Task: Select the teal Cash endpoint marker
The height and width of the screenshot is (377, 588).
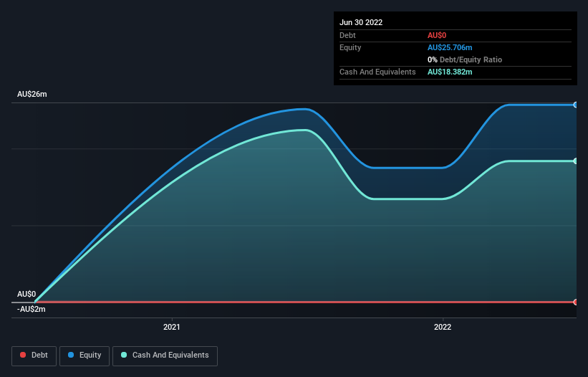Action: pos(576,161)
